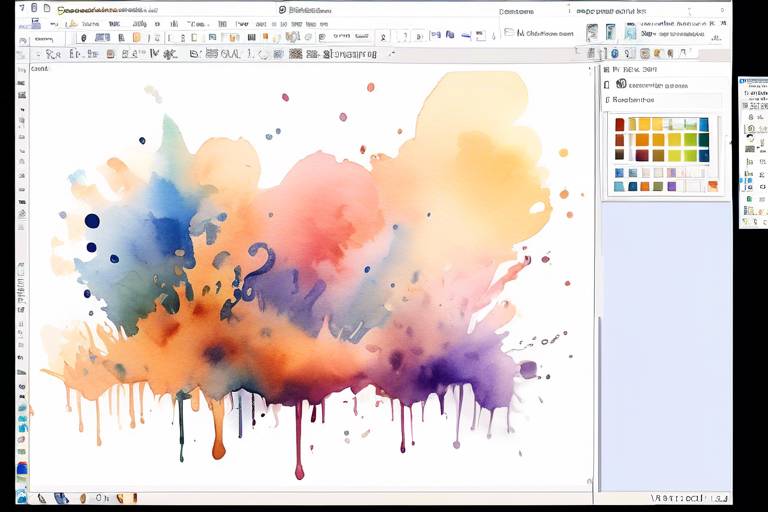Click the topmost icon in the left vertical sidebar
This screenshot has height=512, width=768.
[x=22, y=70]
